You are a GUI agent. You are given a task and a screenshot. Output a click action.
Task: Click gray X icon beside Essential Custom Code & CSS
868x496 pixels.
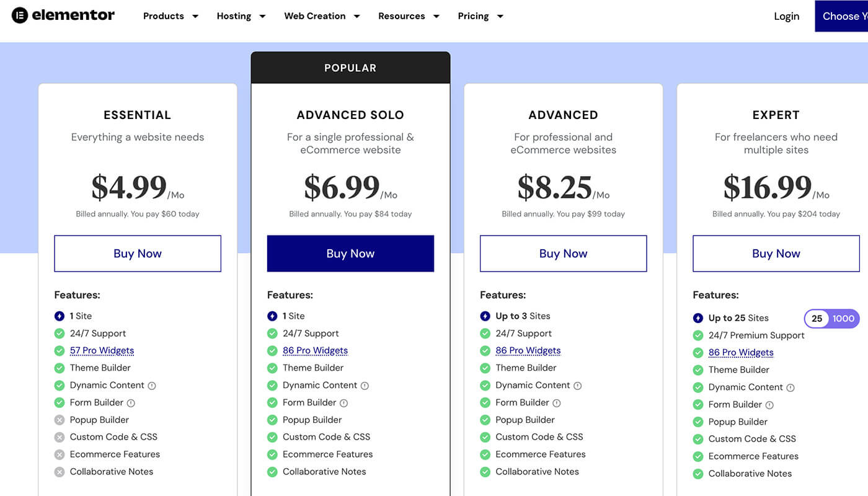point(60,437)
